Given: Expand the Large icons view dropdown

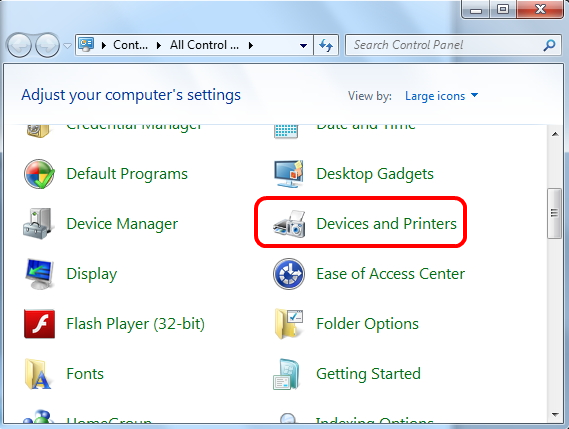Looking at the screenshot, I should (442, 96).
